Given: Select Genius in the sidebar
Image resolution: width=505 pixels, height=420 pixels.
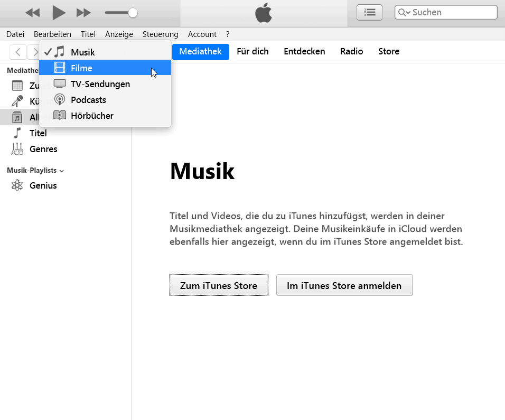Looking at the screenshot, I should coord(66,185).
